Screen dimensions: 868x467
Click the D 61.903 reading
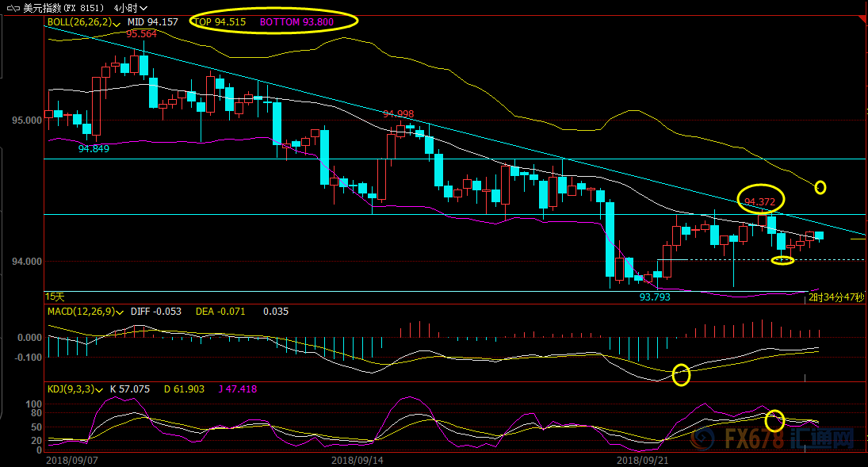[x=185, y=389]
